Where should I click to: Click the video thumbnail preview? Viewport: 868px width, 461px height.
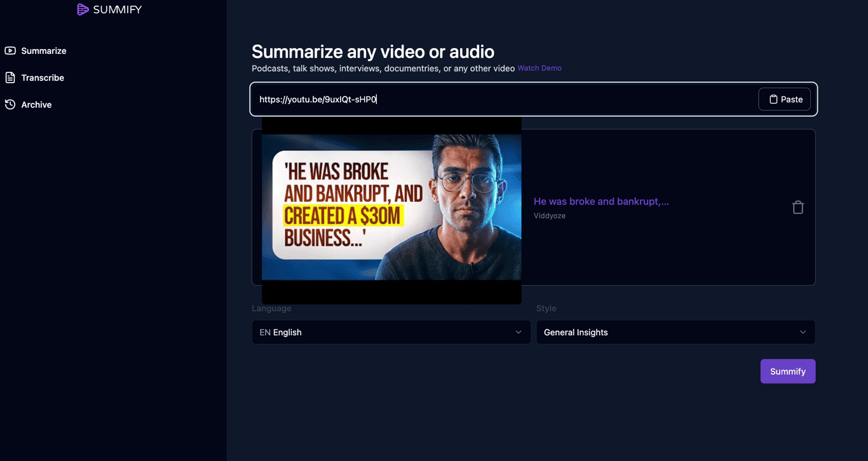pyautogui.click(x=391, y=207)
